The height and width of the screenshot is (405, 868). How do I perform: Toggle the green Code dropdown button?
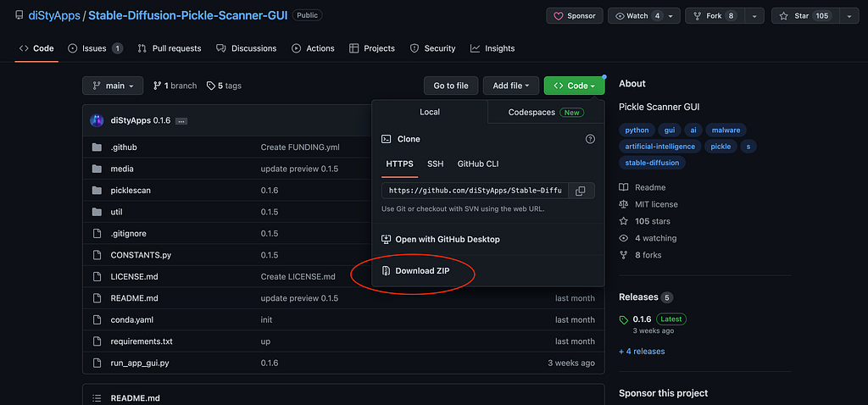(x=574, y=86)
